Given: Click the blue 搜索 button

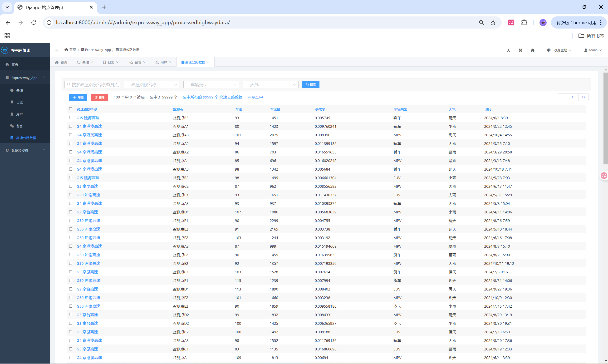Looking at the screenshot, I should (x=310, y=84).
